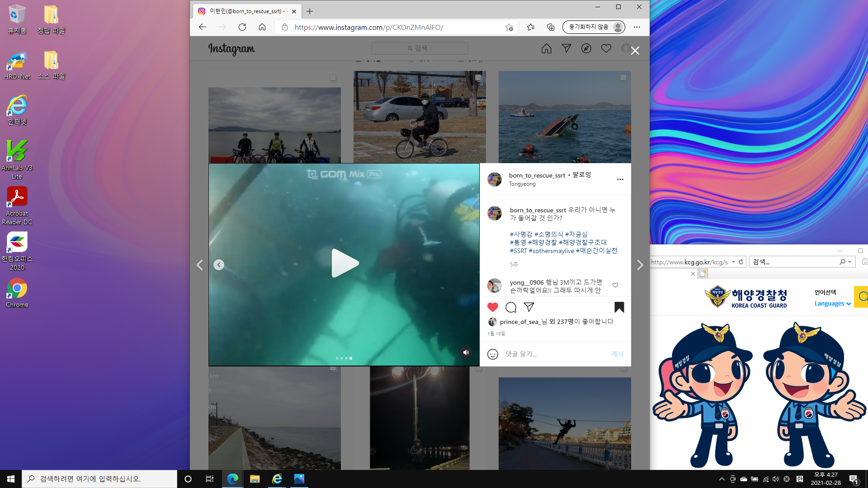868x488 pixels.
Task: Like the post with the heart icon
Action: click(493, 307)
